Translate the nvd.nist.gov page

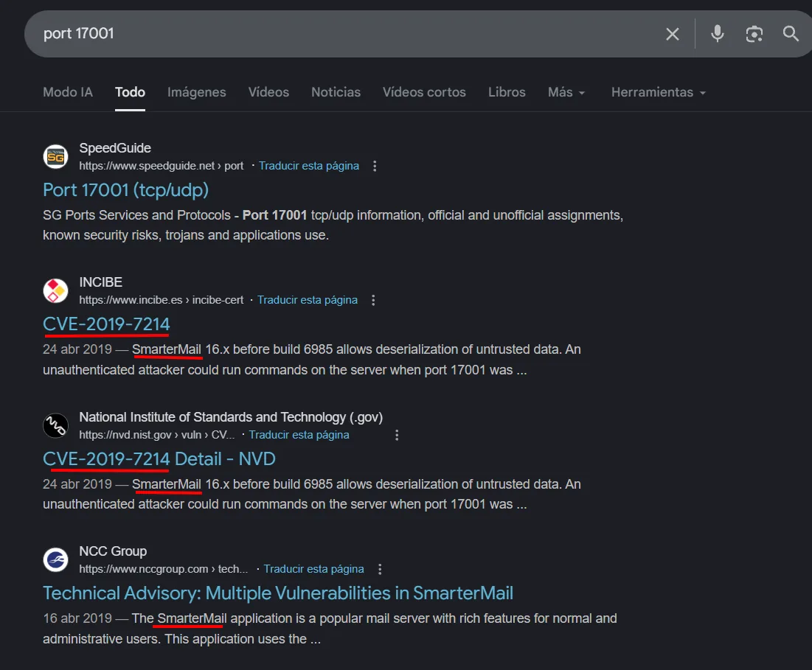pos(299,435)
